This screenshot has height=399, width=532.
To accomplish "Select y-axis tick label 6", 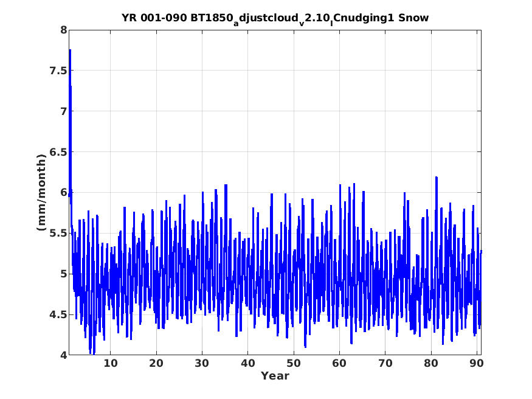I will [x=64, y=192].
